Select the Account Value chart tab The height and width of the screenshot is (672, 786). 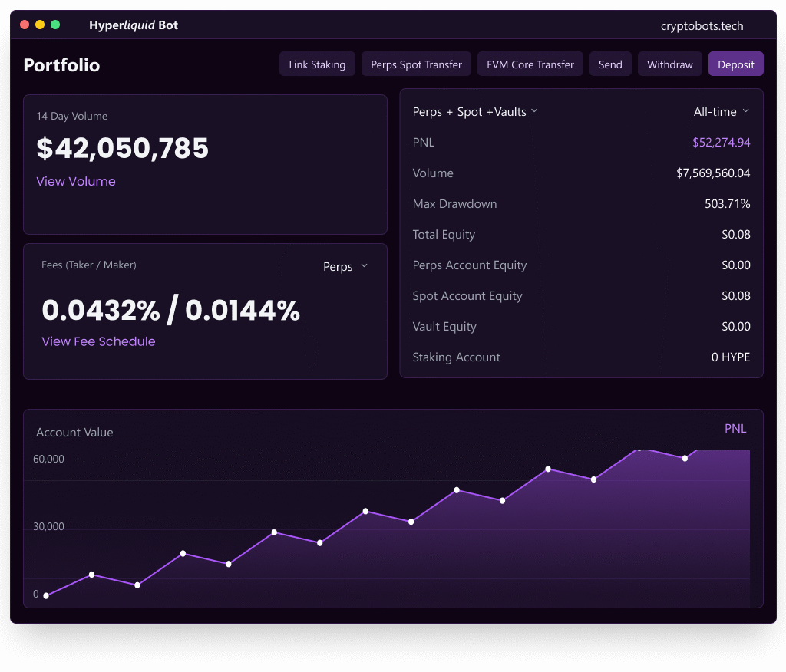(x=74, y=433)
